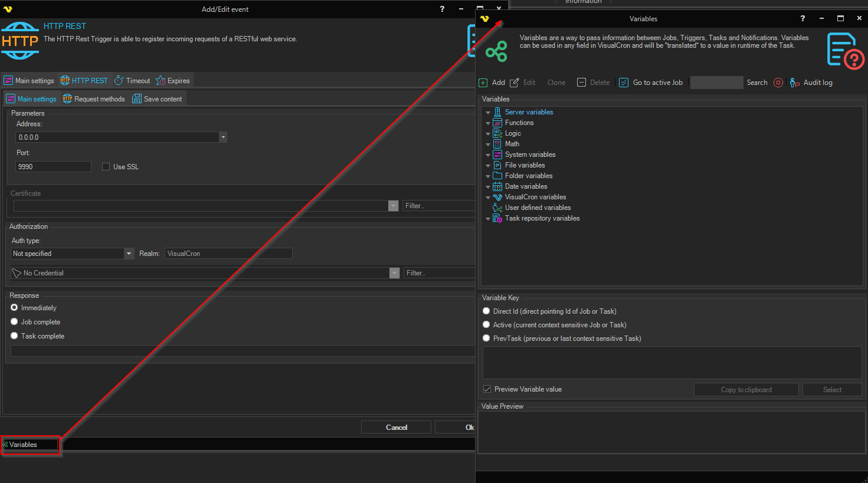Image resolution: width=868 pixels, height=483 pixels.
Task: Open the Auth type dropdown
Action: [x=129, y=254]
